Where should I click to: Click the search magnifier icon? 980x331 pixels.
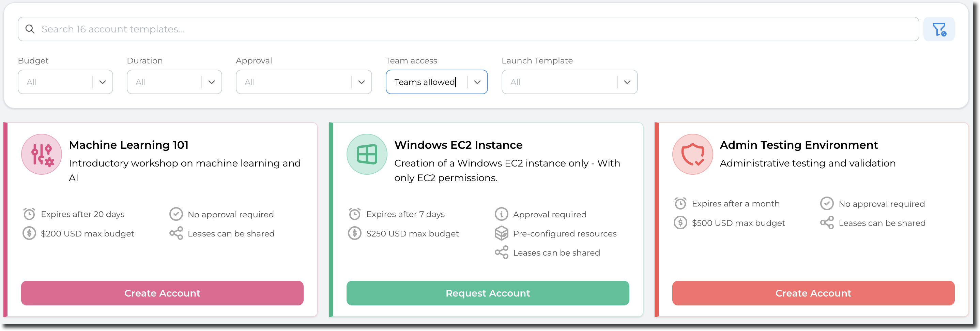pyautogui.click(x=30, y=29)
